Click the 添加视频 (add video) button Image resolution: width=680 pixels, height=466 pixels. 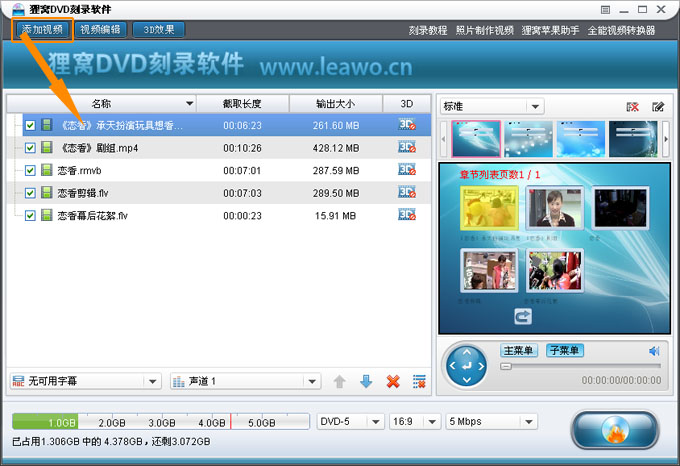(x=42, y=29)
